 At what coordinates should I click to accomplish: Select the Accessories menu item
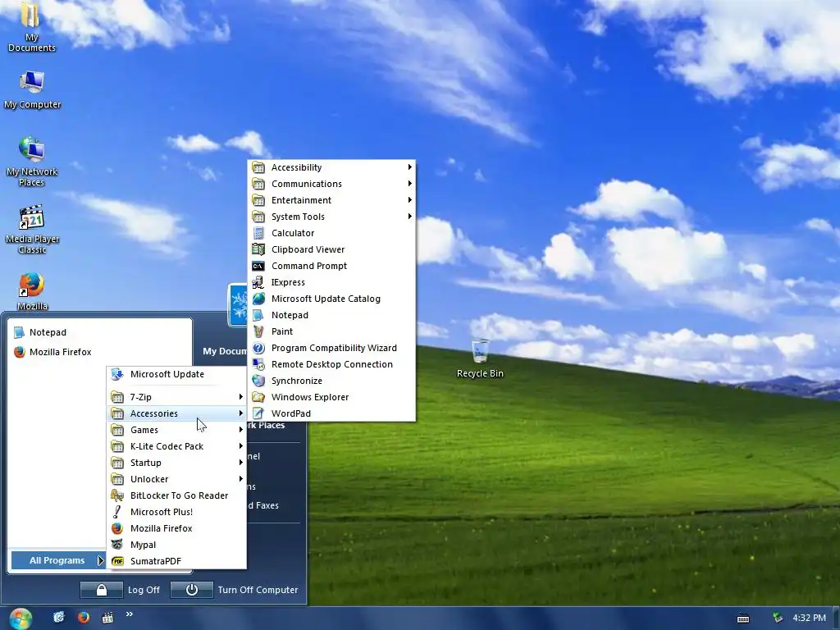tap(176, 413)
